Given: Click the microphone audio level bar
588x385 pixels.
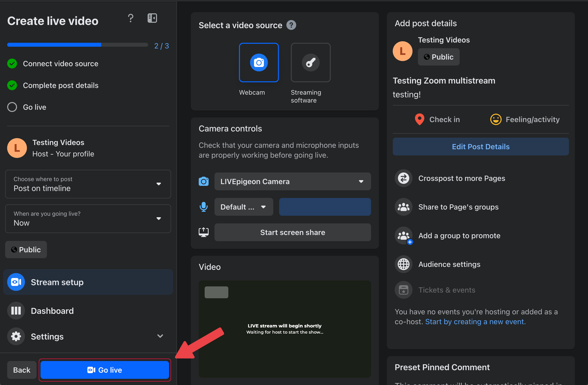Looking at the screenshot, I should coord(325,207).
